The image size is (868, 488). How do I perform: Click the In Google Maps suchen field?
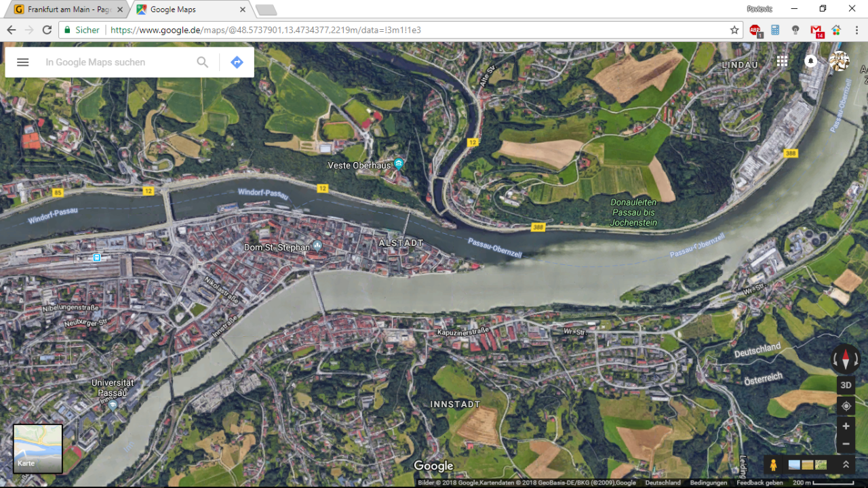click(x=115, y=62)
